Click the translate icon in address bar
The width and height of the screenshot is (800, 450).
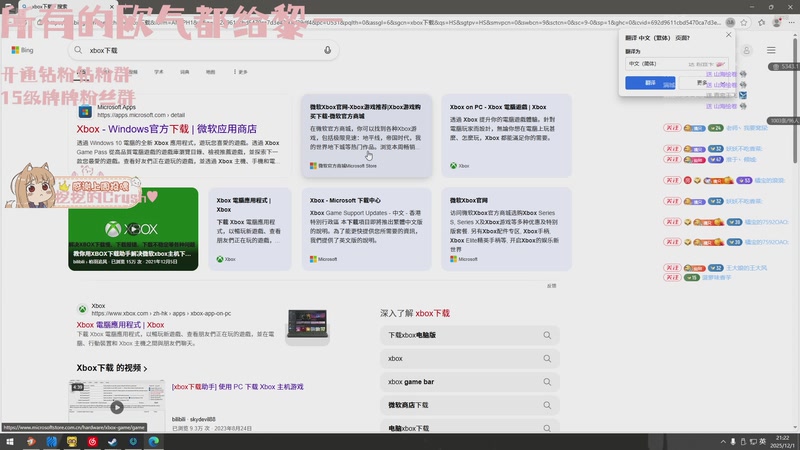(x=730, y=22)
